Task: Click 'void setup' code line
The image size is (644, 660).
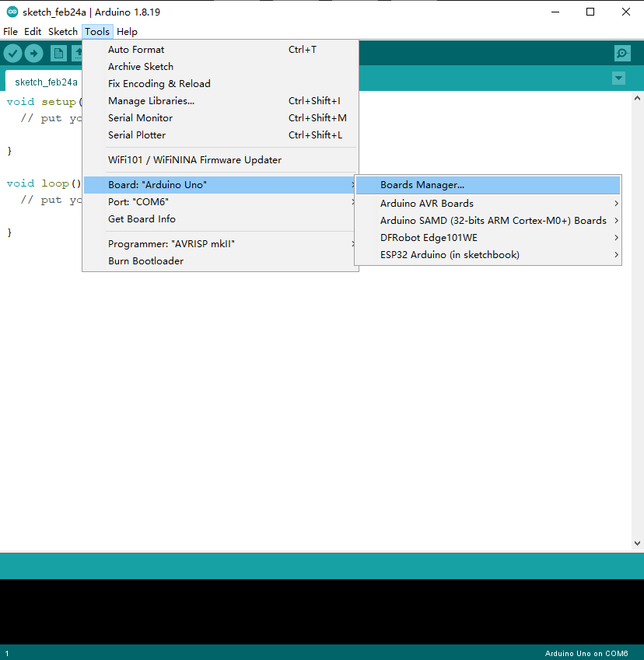Action: point(44,102)
